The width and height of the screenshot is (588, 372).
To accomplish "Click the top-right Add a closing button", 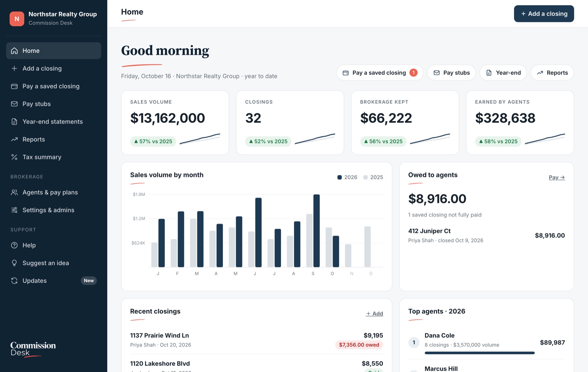I will click(544, 14).
